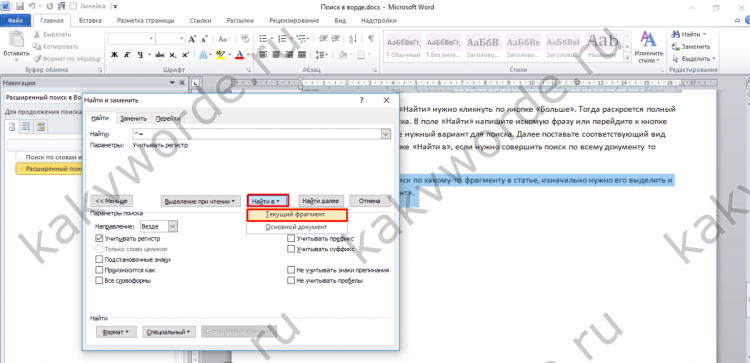750x363 pixels.
Task: Click the large Вставить paste icon
Action: tap(16, 39)
